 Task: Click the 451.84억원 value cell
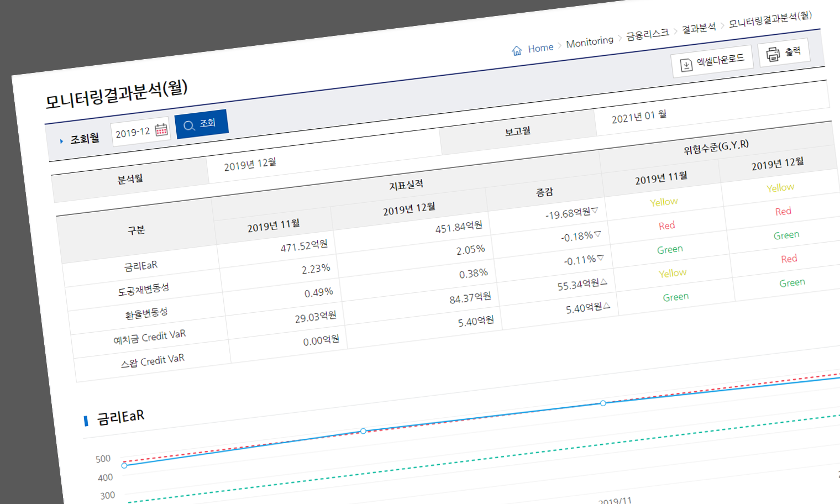pyautogui.click(x=459, y=227)
